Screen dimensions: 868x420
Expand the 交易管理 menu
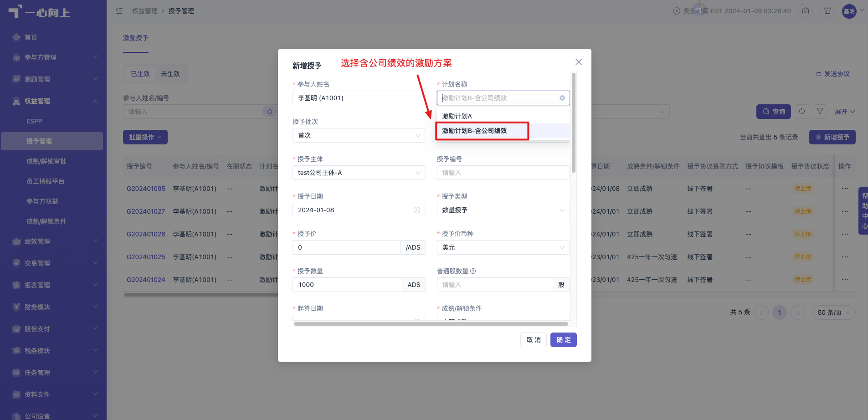[x=53, y=263]
